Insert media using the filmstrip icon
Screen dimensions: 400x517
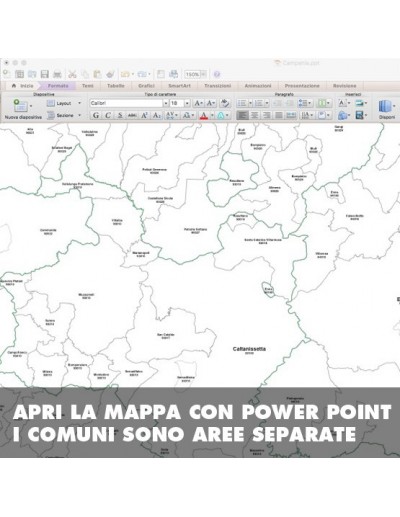tap(360, 115)
